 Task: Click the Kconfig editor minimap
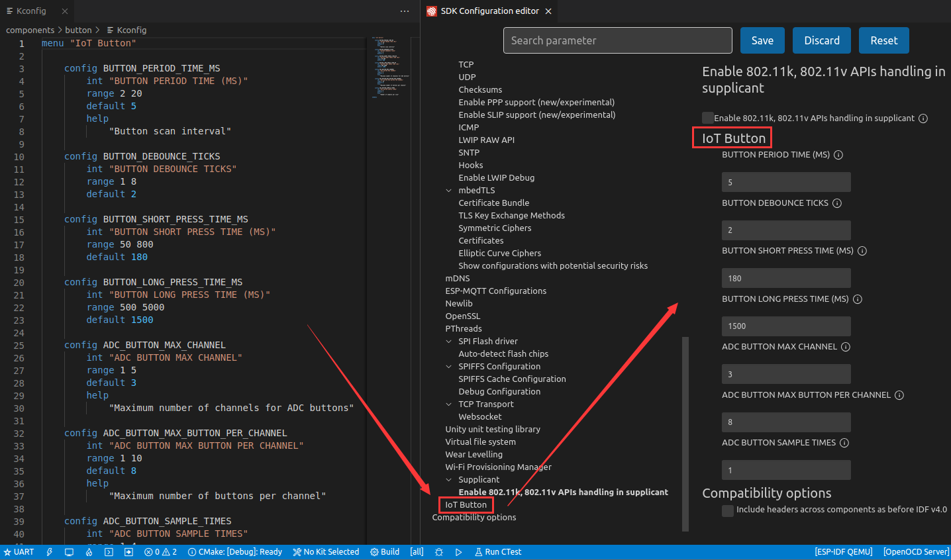pos(391,66)
